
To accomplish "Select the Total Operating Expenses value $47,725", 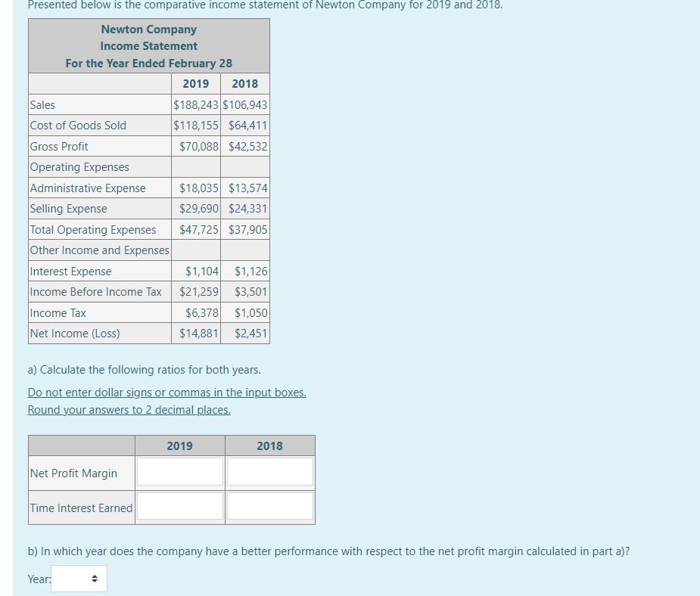I will pyautogui.click(x=198, y=229).
